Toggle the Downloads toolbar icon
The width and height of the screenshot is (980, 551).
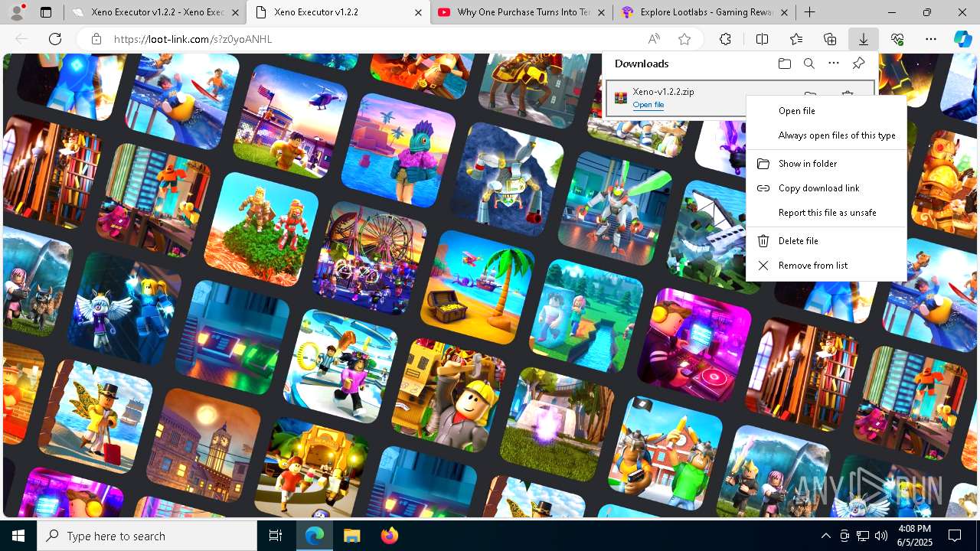(x=863, y=39)
